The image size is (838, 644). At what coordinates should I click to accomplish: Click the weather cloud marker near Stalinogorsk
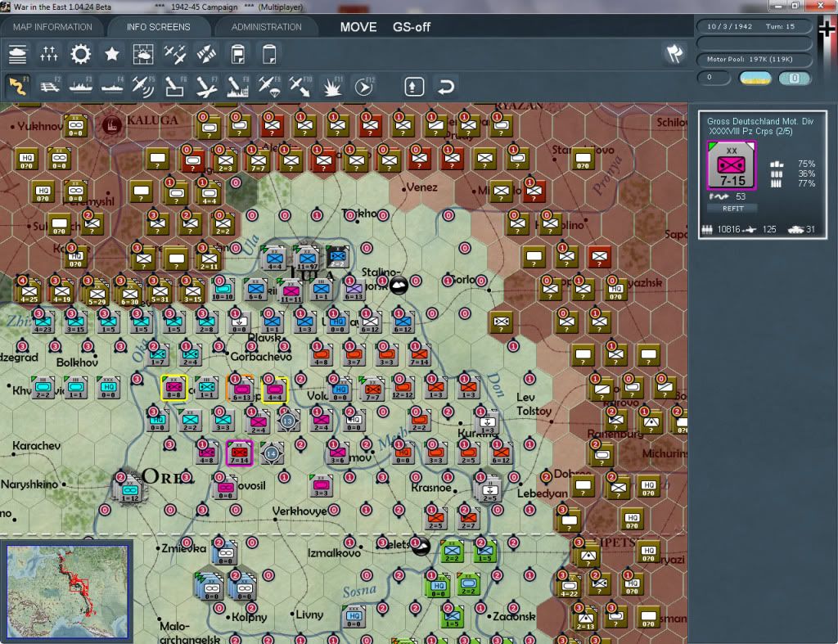399,286
